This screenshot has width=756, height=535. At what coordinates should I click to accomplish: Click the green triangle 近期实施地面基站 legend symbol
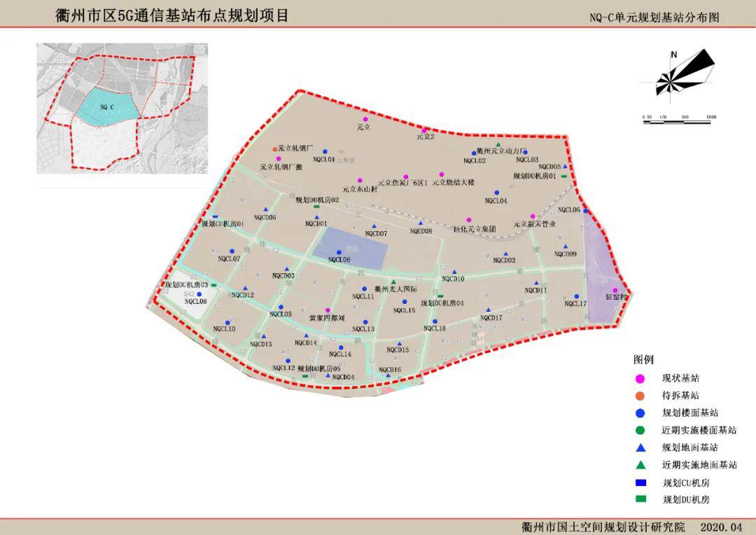coord(640,465)
